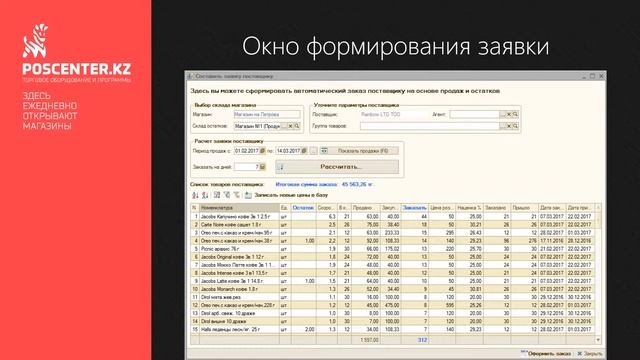Select the row Jacobs Капучино кофе 3в1

[392, 217]
